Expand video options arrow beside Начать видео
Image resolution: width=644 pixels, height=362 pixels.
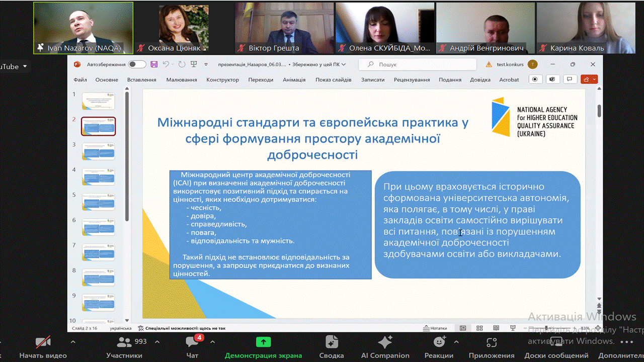[x=73, y=342]
